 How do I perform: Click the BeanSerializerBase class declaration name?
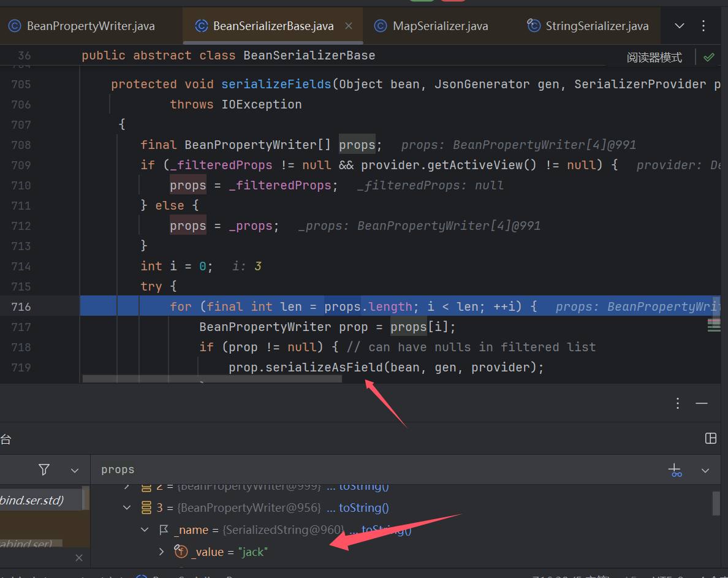[309, 55]
